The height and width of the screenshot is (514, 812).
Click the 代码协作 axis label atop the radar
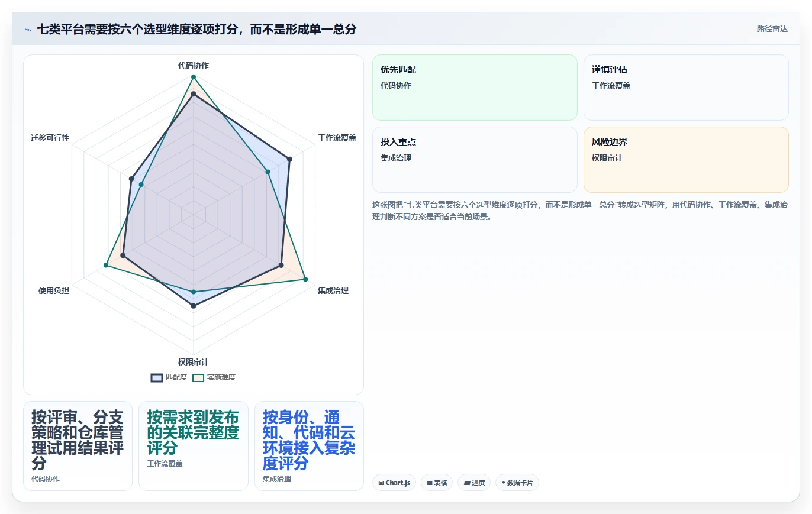(x=193, y=66)
